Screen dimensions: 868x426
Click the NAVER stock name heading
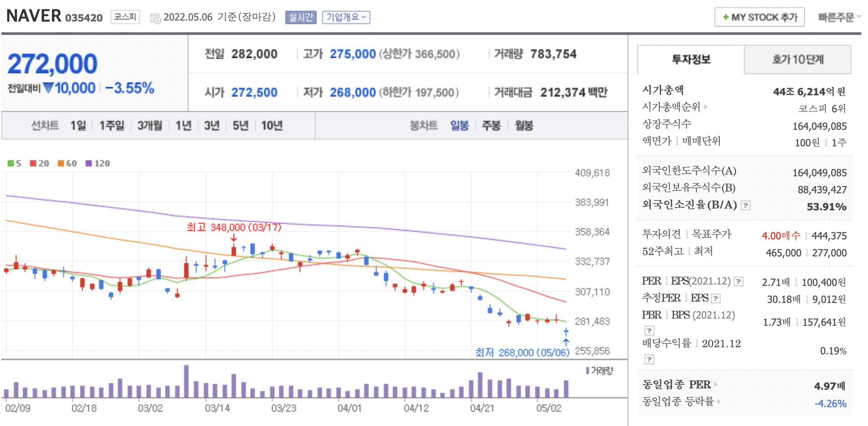tap(34, 16)
